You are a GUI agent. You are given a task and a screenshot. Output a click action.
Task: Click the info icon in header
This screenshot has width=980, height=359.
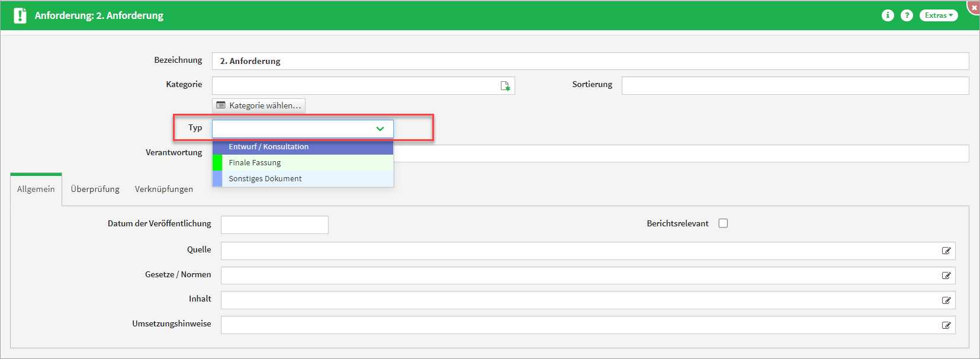click(x=888, y=15)
